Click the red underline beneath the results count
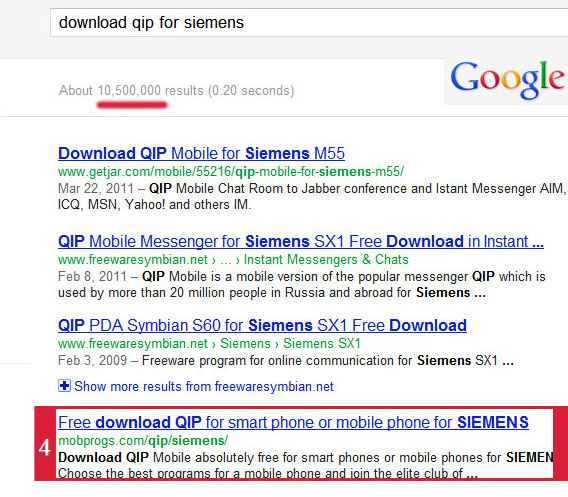Screen dimensions: 568x497 coord(132,105)
